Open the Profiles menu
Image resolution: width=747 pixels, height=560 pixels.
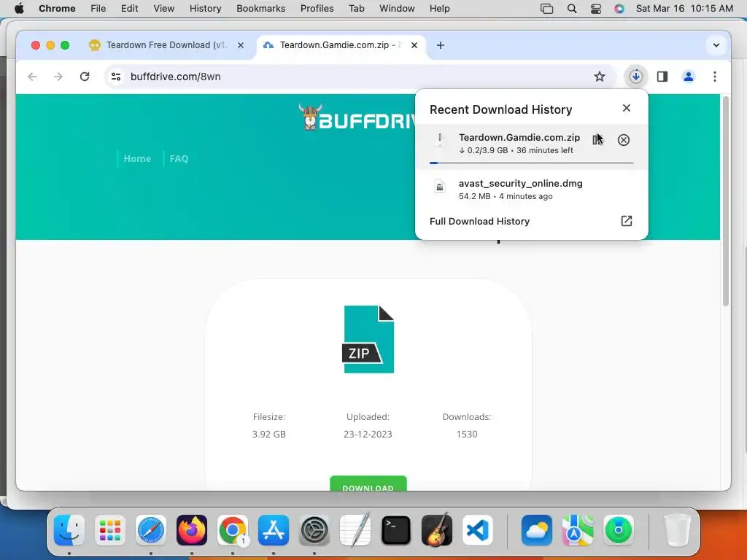(317, 9)
